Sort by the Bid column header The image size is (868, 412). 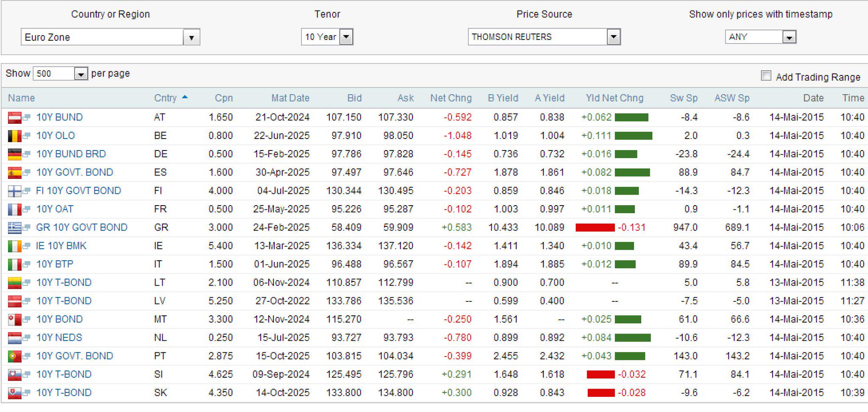pyautogui.click(x=354, y=98)
